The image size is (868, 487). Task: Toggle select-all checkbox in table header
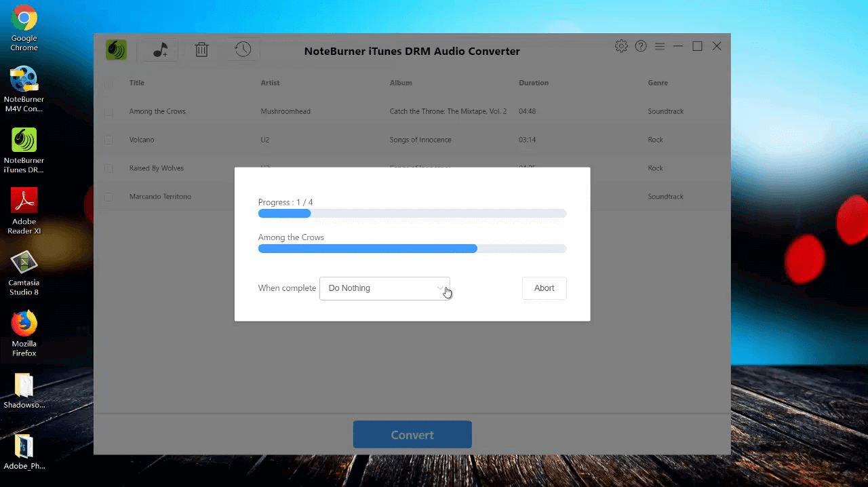pyautogui.click(x=108, y=83)
